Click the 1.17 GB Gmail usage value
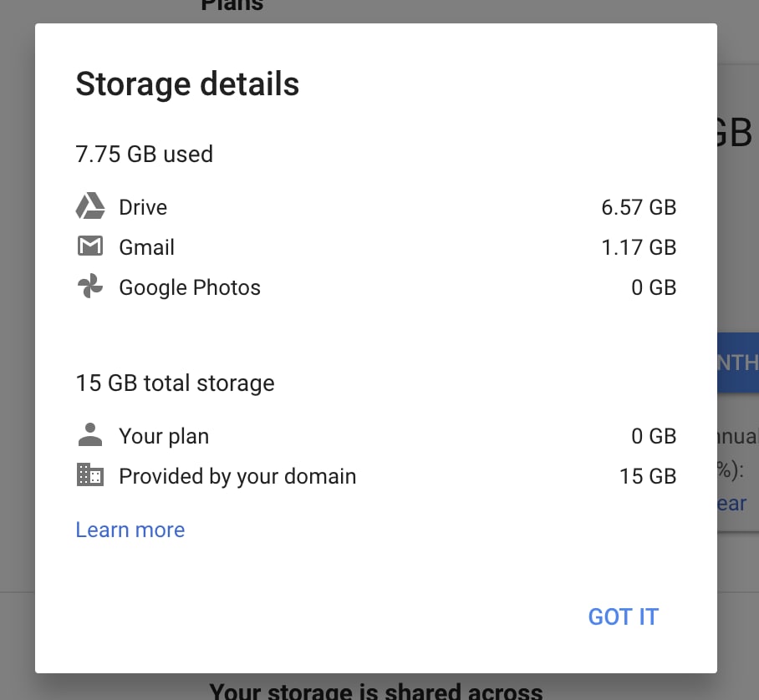 [x=639, y=248]
